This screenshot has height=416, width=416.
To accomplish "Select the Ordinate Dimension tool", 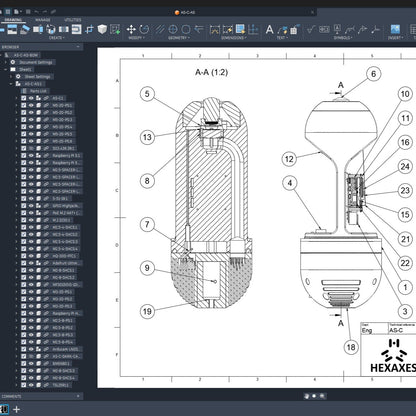I will point(253,30).
